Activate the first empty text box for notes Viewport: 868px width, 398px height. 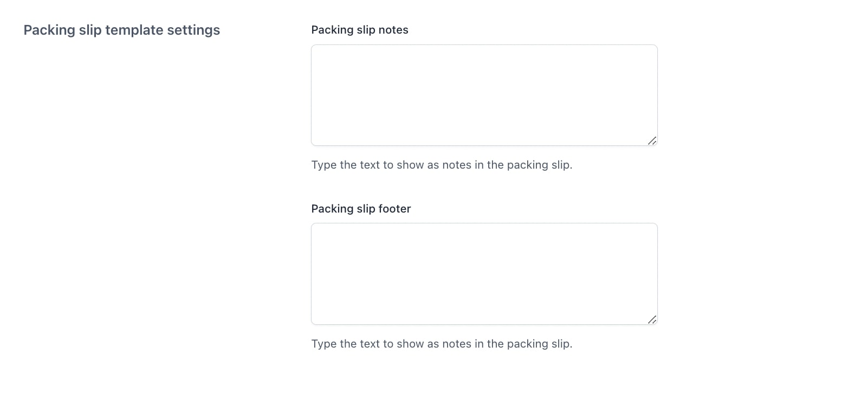484,95
